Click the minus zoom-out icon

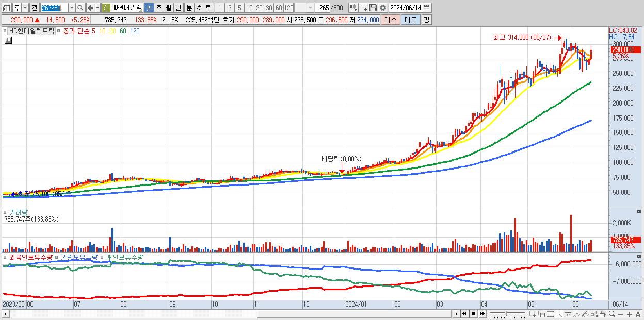pyautogui.click(x=621, y=314)
